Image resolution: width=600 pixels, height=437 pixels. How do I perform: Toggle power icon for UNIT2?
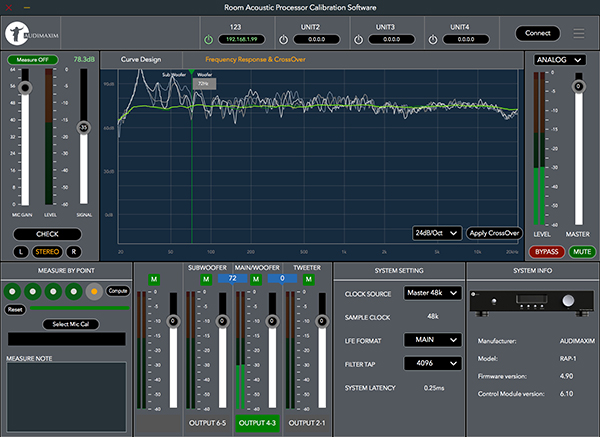click(284, 39)
